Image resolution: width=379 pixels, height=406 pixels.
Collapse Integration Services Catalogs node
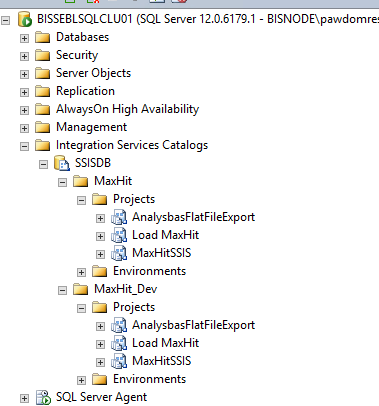coord(24,146)
